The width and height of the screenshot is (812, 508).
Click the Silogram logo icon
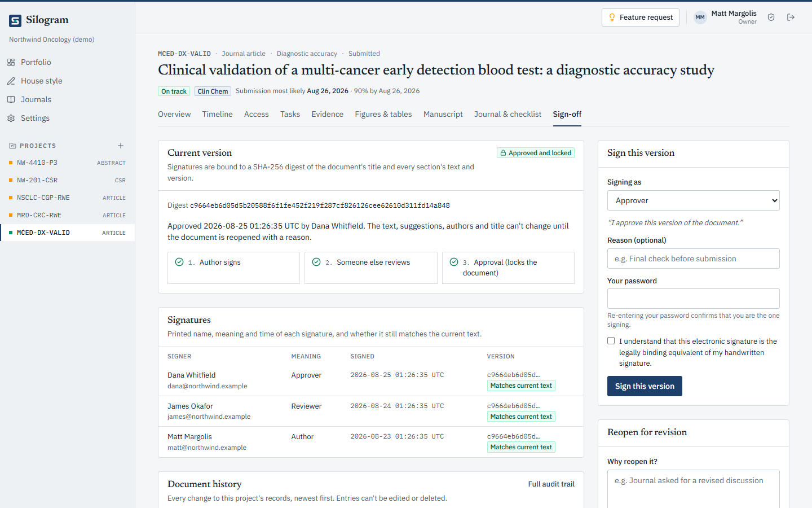[15, 21]
